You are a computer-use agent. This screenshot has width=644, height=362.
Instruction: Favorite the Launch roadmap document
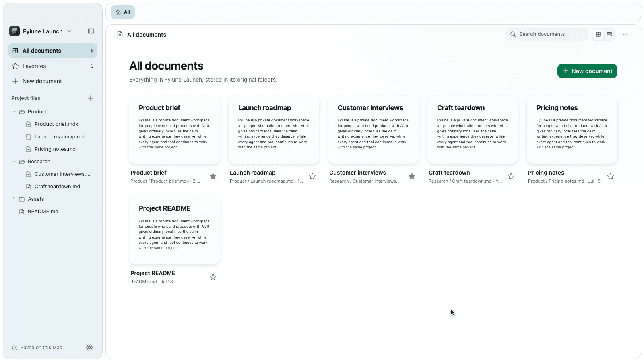click(312, 176)
